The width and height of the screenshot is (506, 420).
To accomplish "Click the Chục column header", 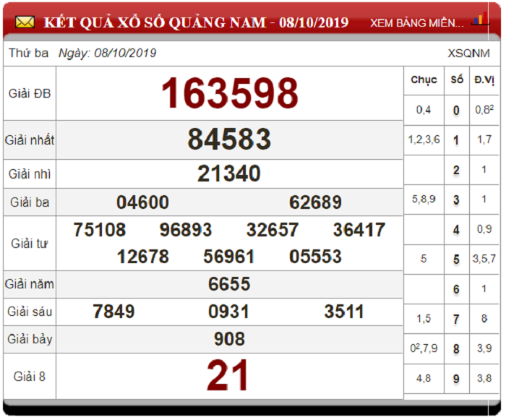I will click(424, 80).
